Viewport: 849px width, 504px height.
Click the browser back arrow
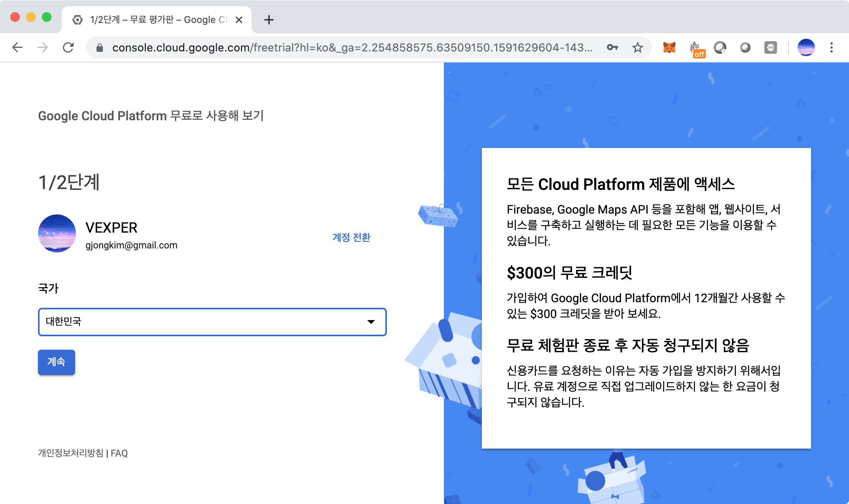[17, 48]
